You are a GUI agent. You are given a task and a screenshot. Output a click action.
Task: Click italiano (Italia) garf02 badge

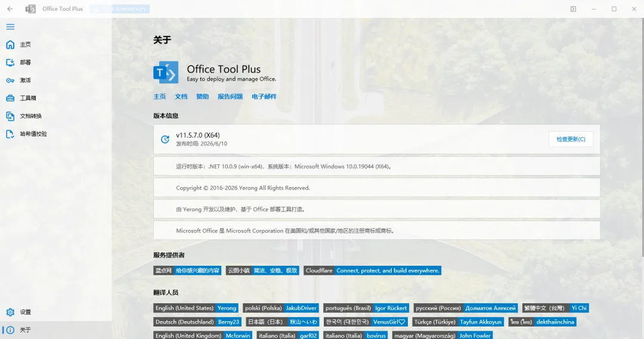pyautogui.click(x=288, y=335)
